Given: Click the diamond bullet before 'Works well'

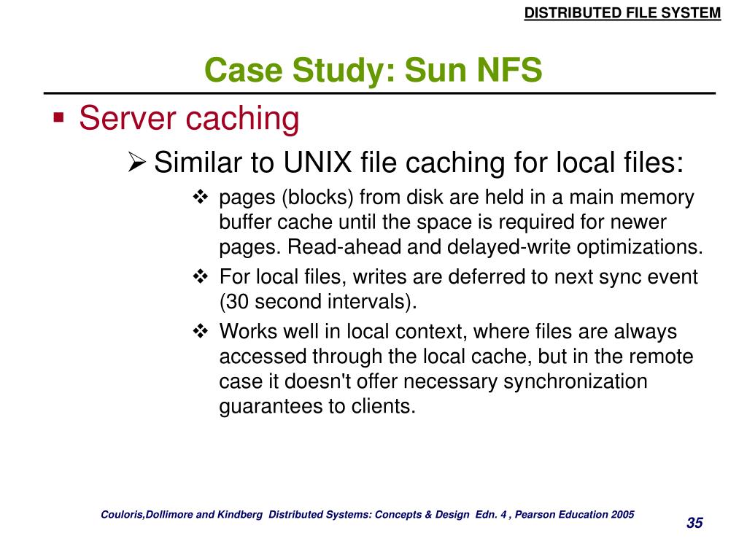Looking at the screenshot, I should (x=201, y=331).
